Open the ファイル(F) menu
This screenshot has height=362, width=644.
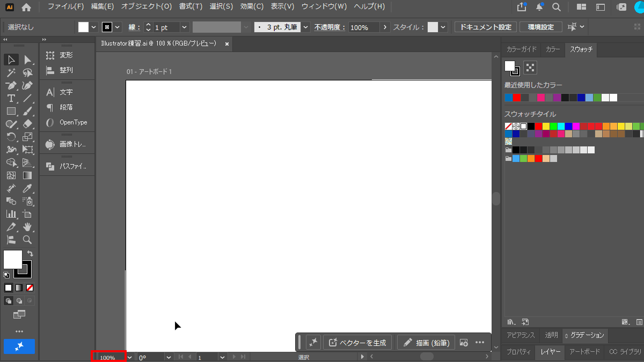point(65,7)
